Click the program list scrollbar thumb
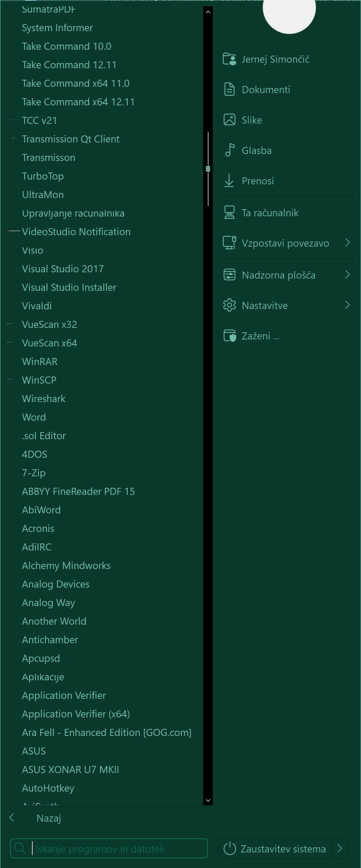This screenshot has height=868, width=361. [208, 169]
